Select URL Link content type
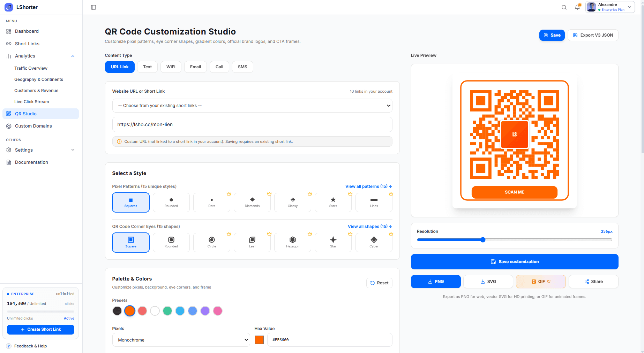 (x=120, y=67)
